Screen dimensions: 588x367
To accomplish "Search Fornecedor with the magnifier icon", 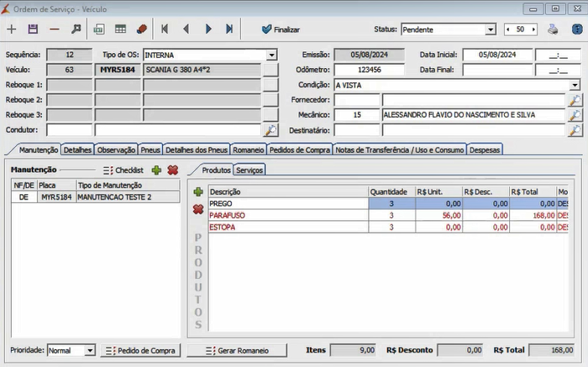I will click(x=575, y=100).
